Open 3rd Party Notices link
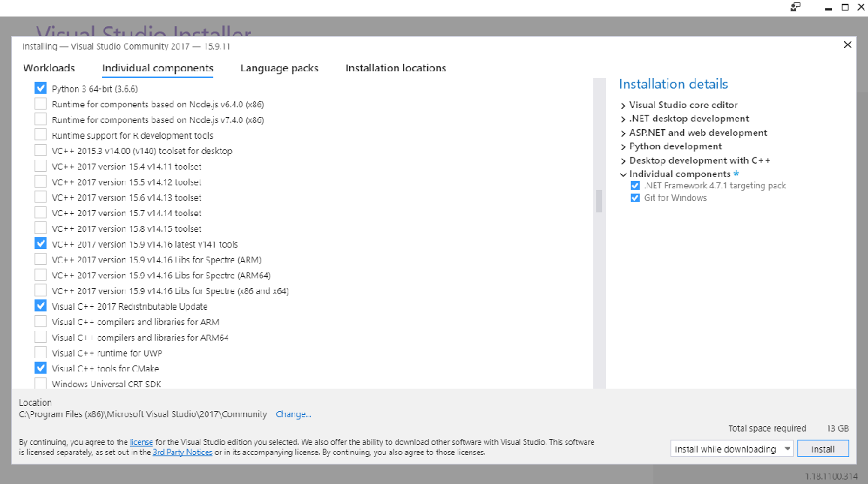Image resolution: width=868 pixels, height=484 pixels. [x=182, y=452]
